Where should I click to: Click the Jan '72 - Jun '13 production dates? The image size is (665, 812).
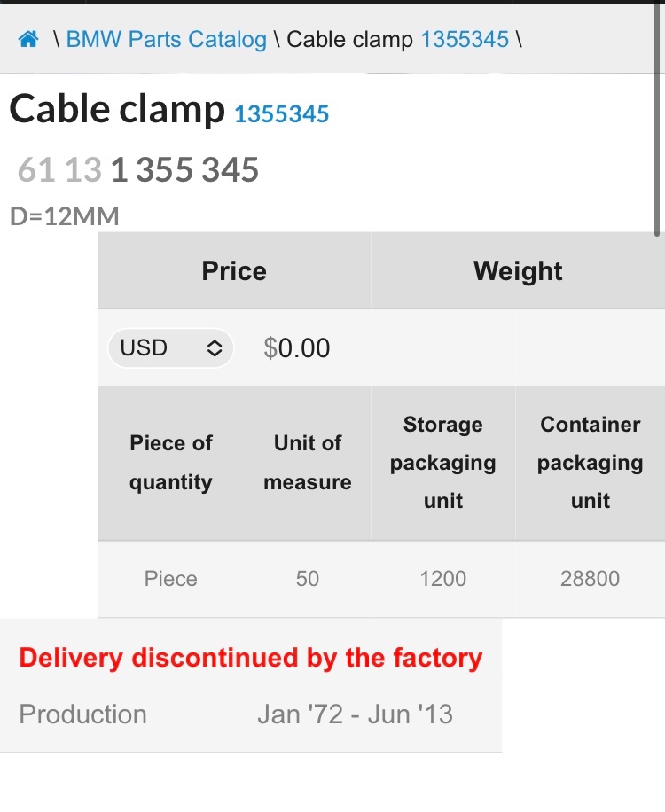coord(355,714)
